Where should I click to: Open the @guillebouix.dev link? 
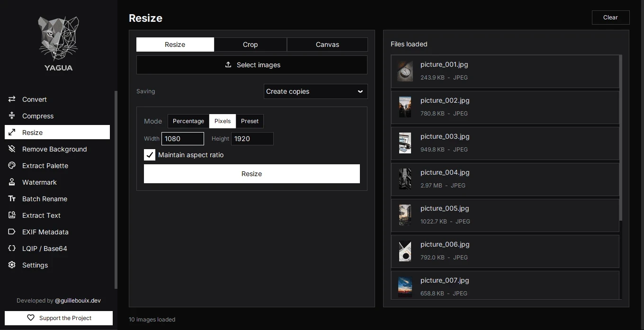[78, 301]
